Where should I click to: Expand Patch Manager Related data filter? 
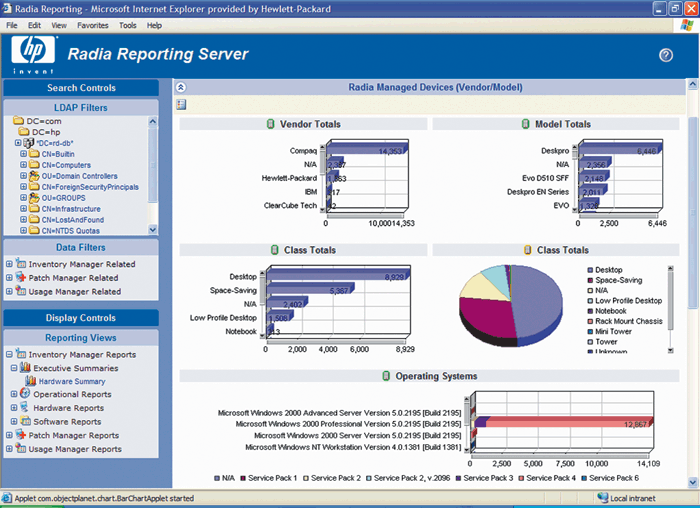(x=9, y=278)
